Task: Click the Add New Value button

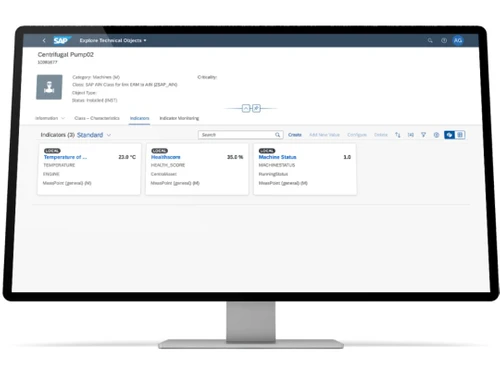Action: tap(324, 135)
